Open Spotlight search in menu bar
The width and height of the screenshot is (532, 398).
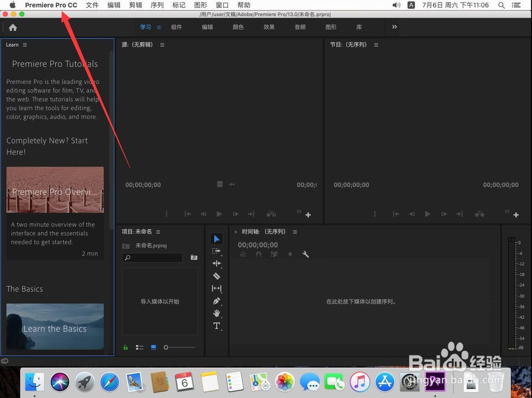pos(501,5)
